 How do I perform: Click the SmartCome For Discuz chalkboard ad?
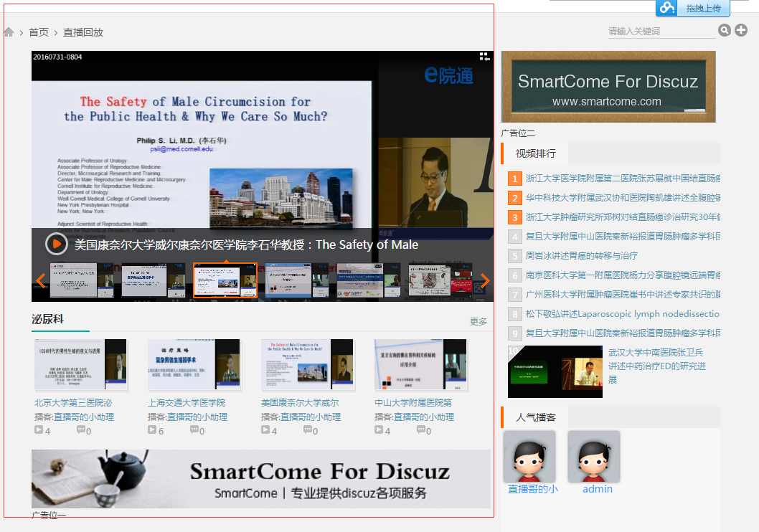(608, 87)
